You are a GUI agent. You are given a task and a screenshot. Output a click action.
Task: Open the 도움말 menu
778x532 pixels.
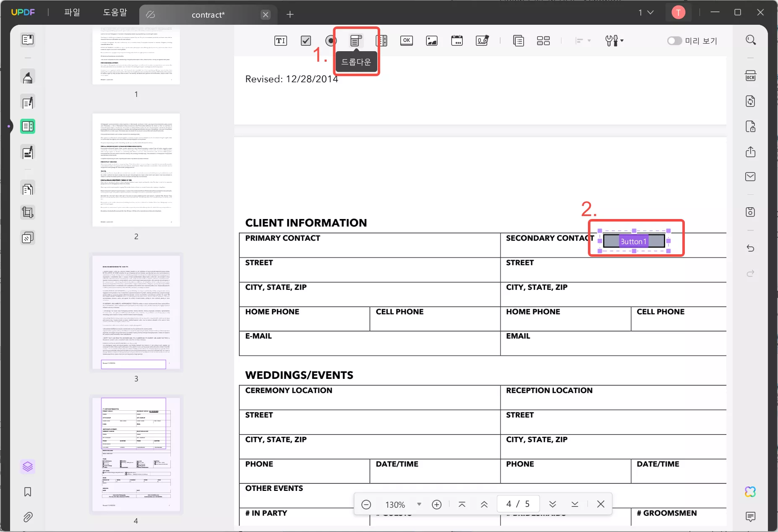tap(115, 13)
